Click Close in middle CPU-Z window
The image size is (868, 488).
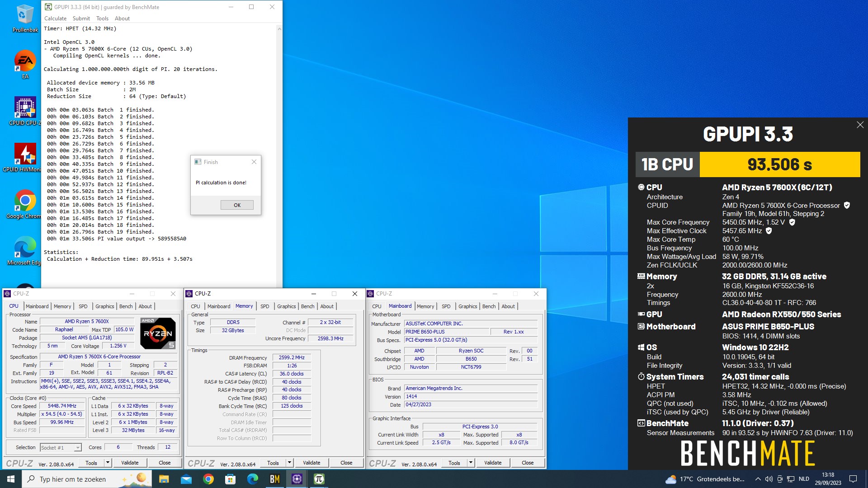pyautogui.click(x=346, y=463)
